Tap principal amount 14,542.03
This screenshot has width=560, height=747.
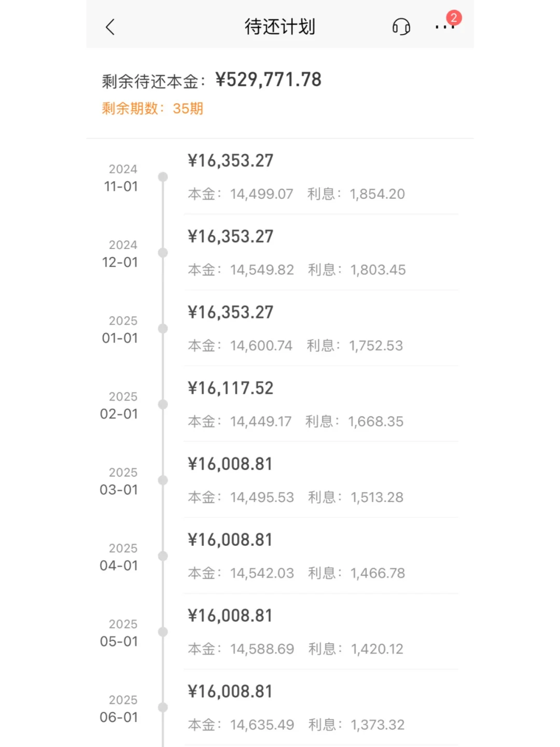tap(262, 573)
